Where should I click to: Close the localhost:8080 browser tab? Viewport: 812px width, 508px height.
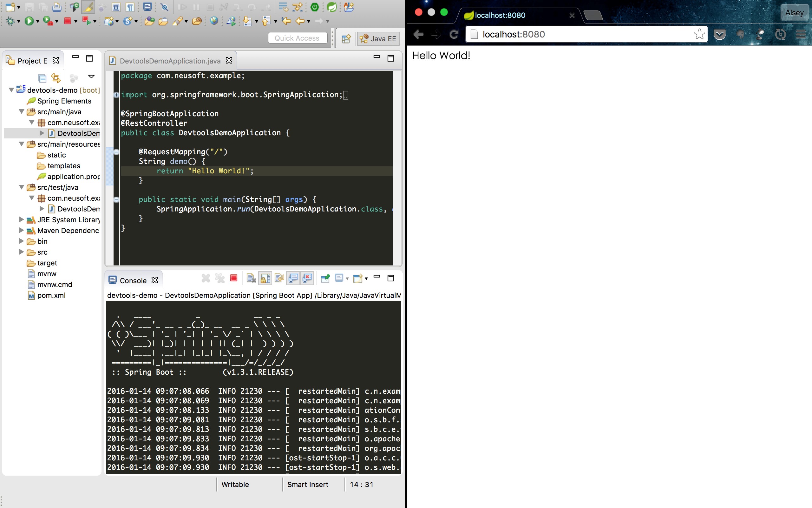(x=572, y=16)
